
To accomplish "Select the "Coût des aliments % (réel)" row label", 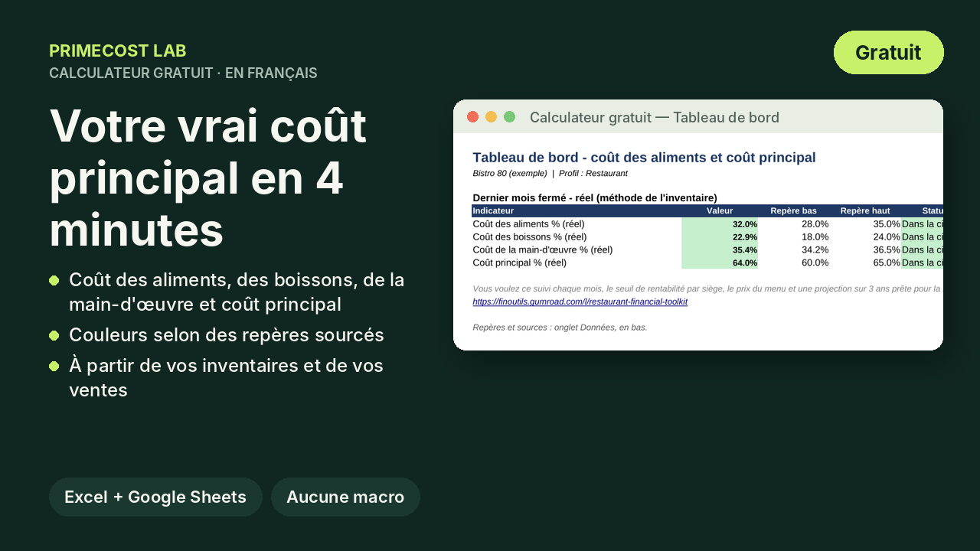I will tap(529, 224).
